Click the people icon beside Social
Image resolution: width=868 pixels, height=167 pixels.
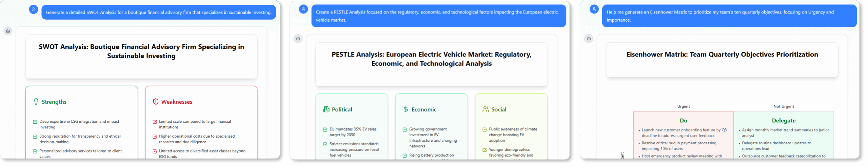click(x=486, y=109)
